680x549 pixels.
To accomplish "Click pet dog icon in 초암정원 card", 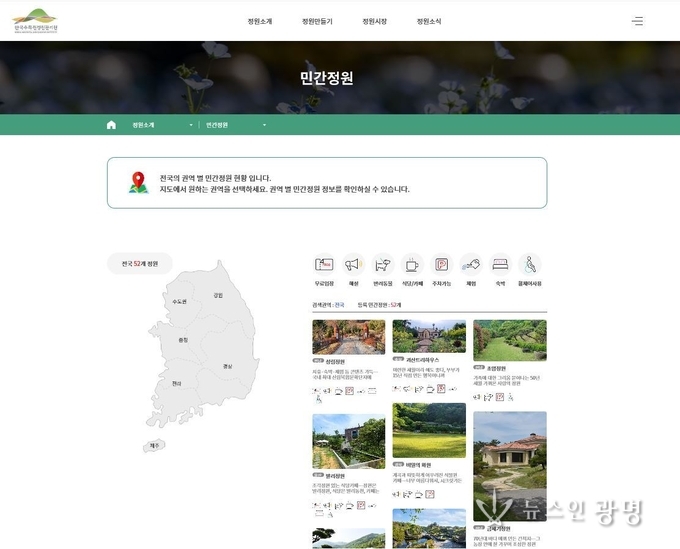I will 488,397.
